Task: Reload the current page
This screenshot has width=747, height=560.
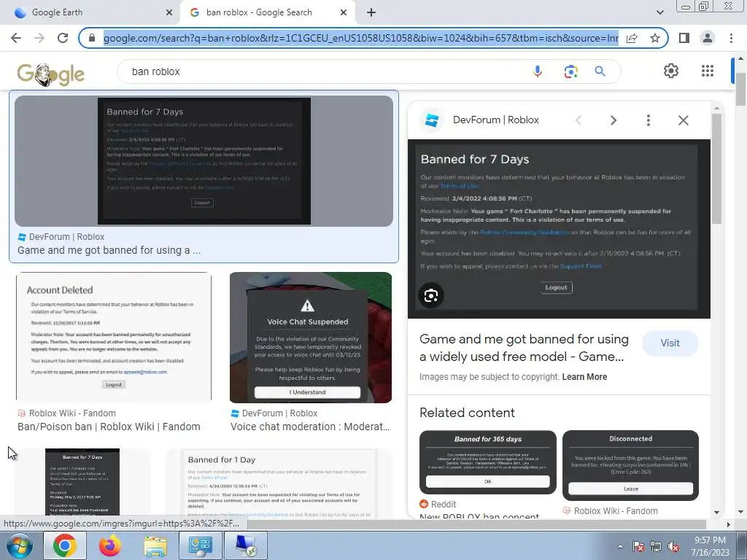Action: [x=63, y=38]
